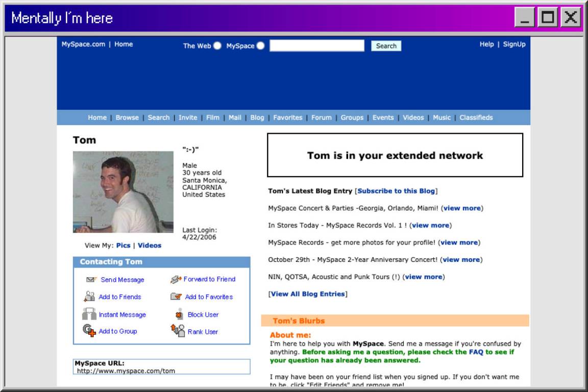Click the Instant Message icon
588x392 pixels.
pos(89,313)
